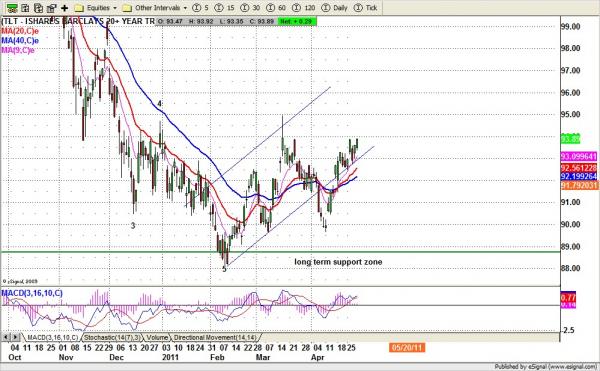The width and height of the screenshot is (600, 371).
Task: Click the 95.00 price axis label
Action: tap(570, 114)
